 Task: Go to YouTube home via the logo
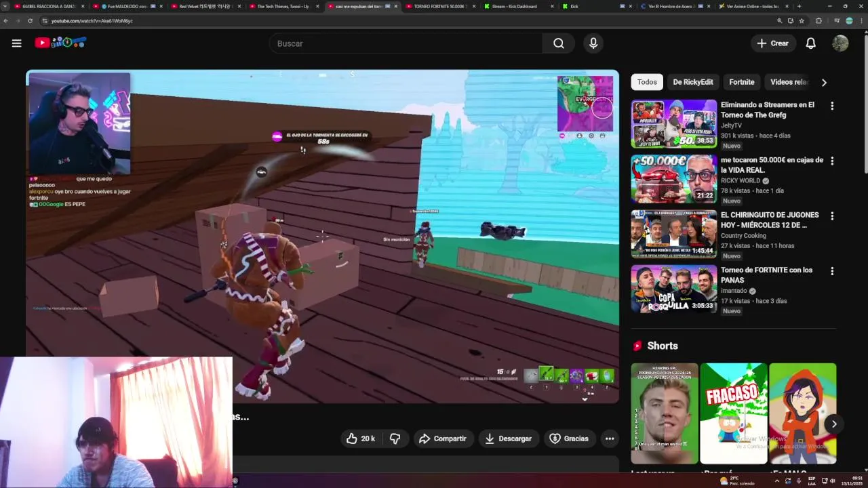(x=60, y=43)
